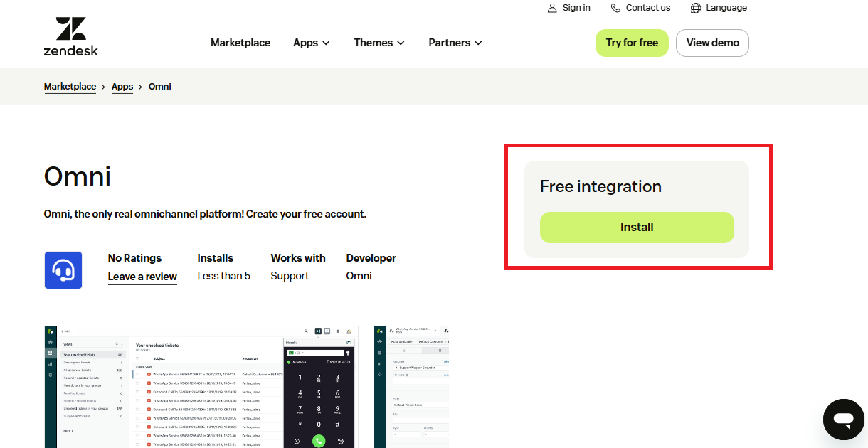Click the Support works-with value

coord(290,276)
